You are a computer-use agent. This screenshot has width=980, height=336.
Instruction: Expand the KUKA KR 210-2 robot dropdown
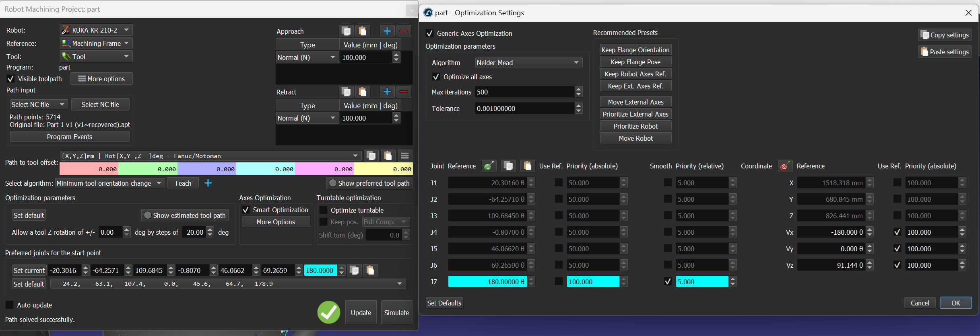click(x=96, y=30)
